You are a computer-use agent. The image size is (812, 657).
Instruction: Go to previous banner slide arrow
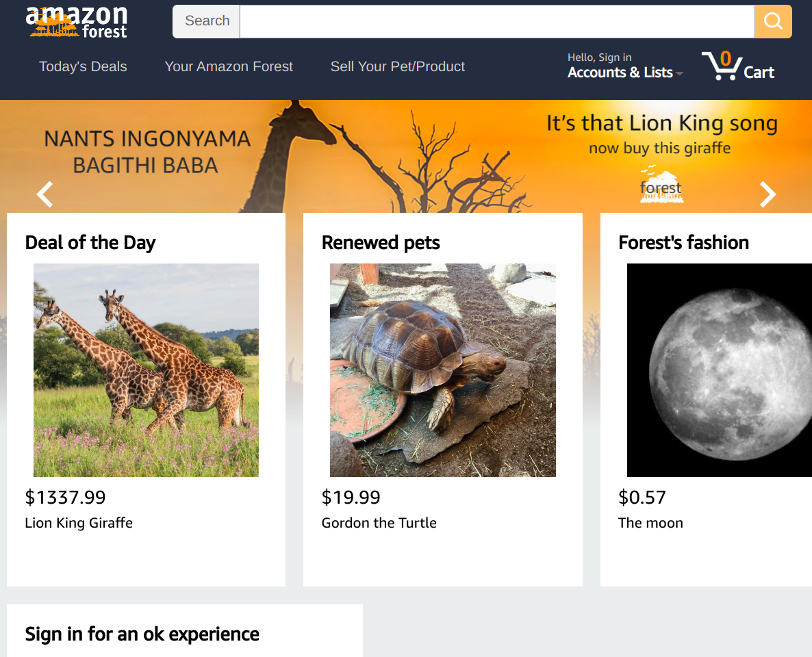click(45, 194)
